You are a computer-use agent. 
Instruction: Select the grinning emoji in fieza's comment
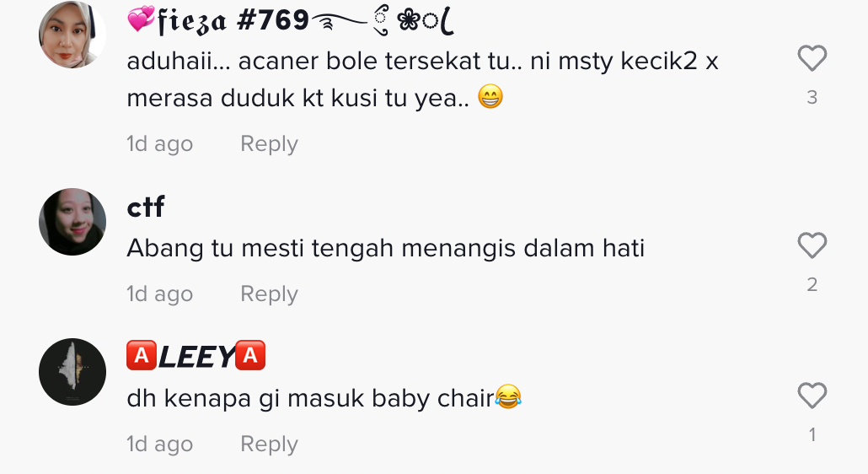click(x=490, y=96)
